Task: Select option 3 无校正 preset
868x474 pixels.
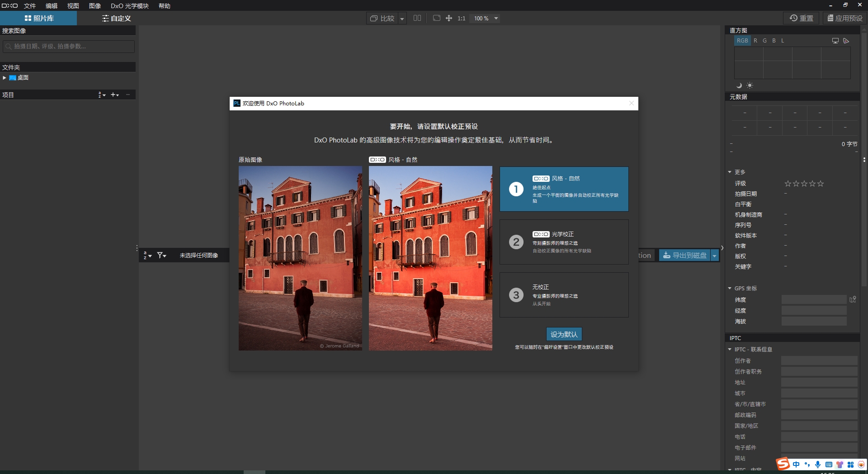Action: [x=564, y=295]
